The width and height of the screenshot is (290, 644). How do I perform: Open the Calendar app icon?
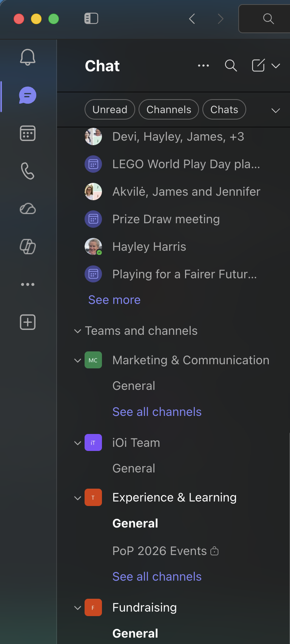[x=28, y=133]
